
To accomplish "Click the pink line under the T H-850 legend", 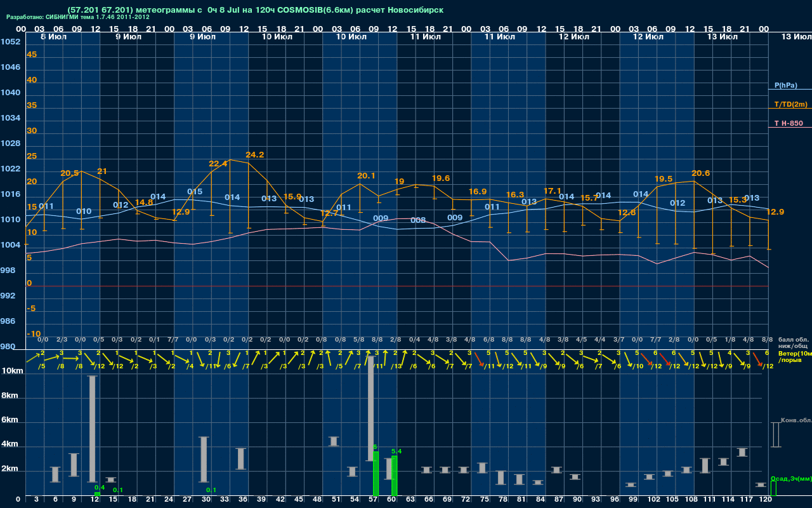I will click(x=790, y=128).
